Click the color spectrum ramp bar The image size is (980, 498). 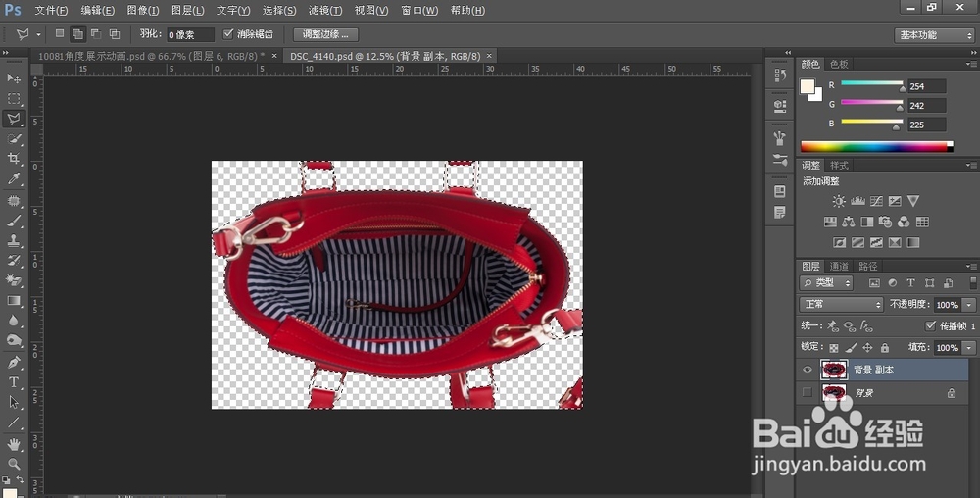pos(877,147)
